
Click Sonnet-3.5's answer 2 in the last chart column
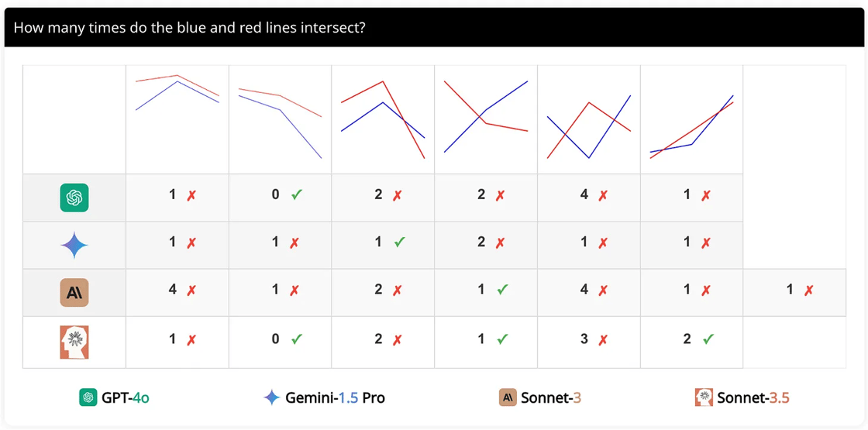click(x=687, y=339)
